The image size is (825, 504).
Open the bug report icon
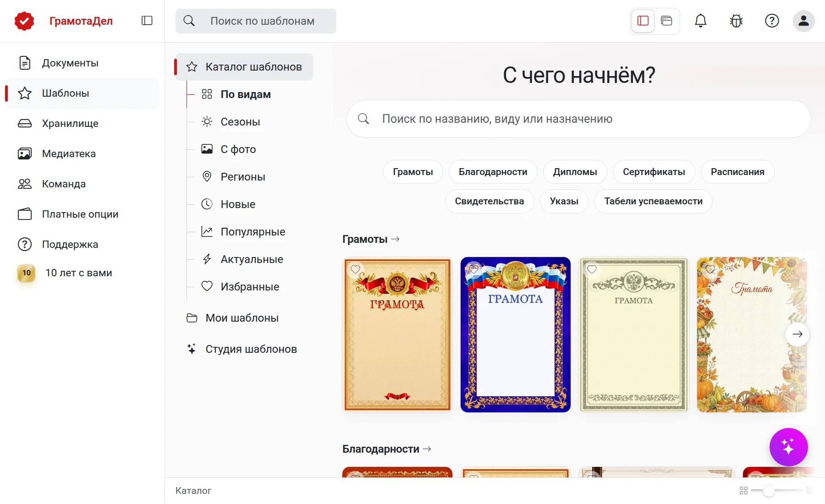click(x=736, y=21)
